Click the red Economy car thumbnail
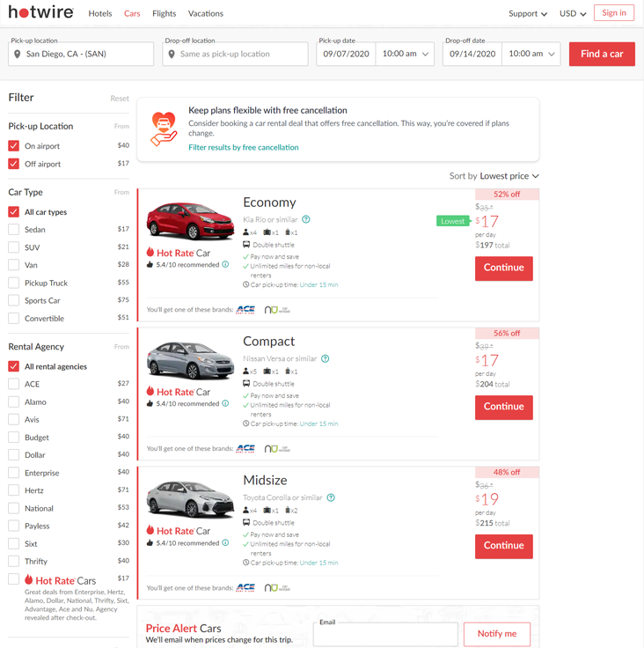Image resolution: width=644 pixels, height=648 pixels. [190, 221]
